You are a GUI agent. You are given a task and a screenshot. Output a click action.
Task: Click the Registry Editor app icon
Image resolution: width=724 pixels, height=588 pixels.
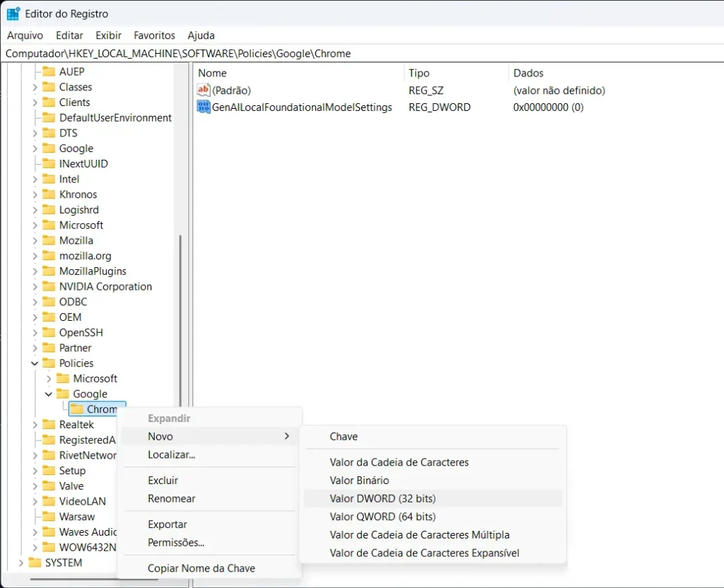13,14
